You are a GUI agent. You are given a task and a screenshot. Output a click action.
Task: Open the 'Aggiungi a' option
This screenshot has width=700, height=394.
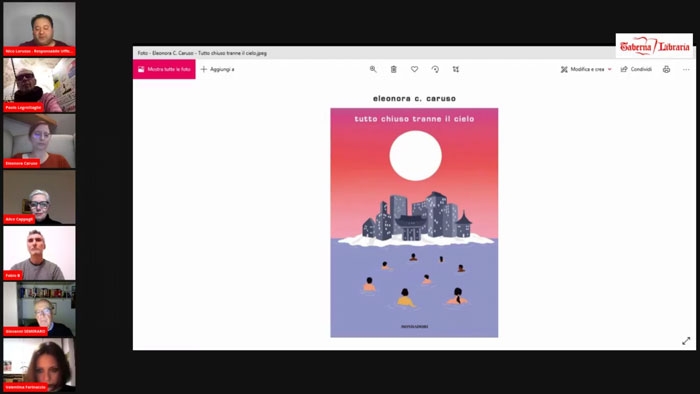click(217, 69)
